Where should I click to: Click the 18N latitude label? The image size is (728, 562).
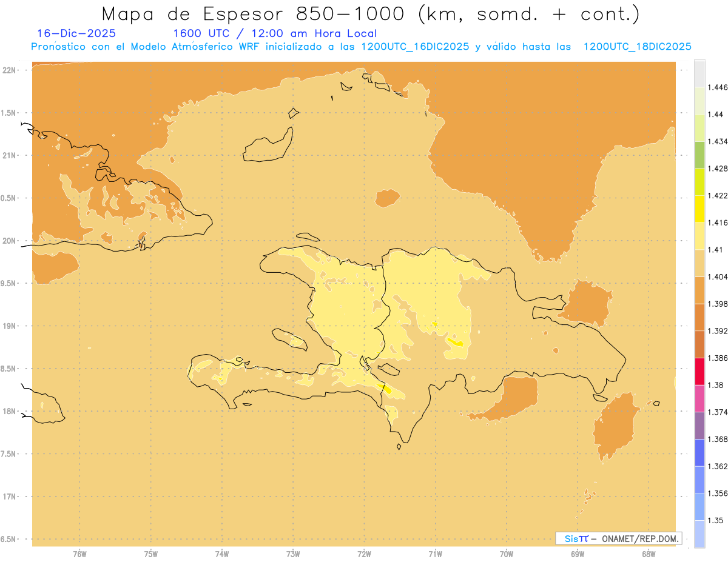[9, 411]
